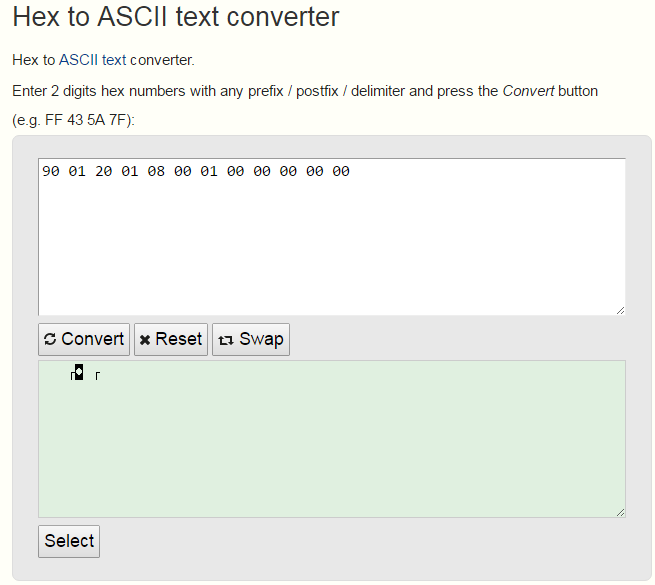Viewport: 655px width, 585px height.
Task: Click the word 'converter.' after the ASCII link
Action: coord(162,60)
